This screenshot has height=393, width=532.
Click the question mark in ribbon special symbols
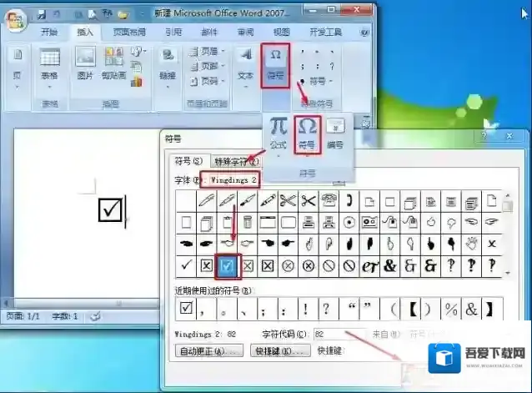pos(332,67)
